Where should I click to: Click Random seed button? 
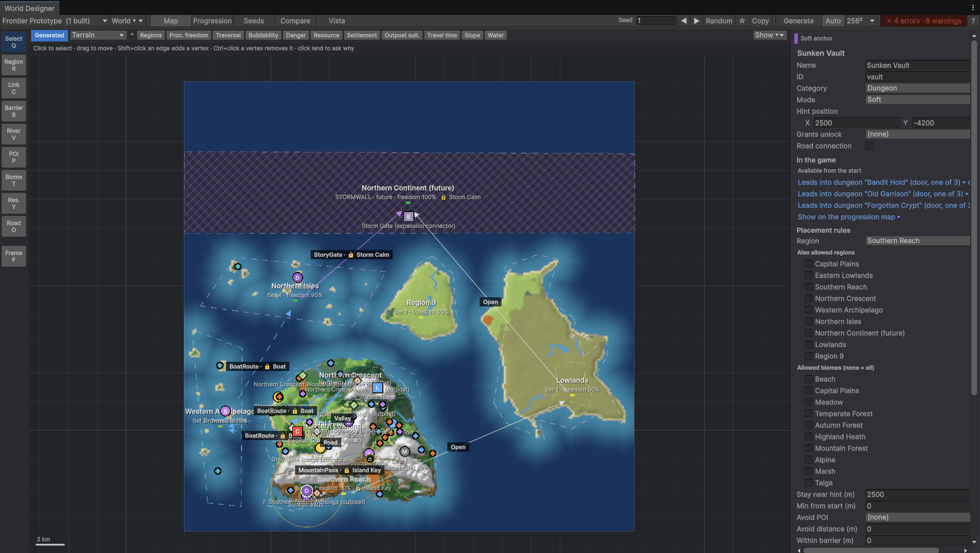tap(719, 21)
